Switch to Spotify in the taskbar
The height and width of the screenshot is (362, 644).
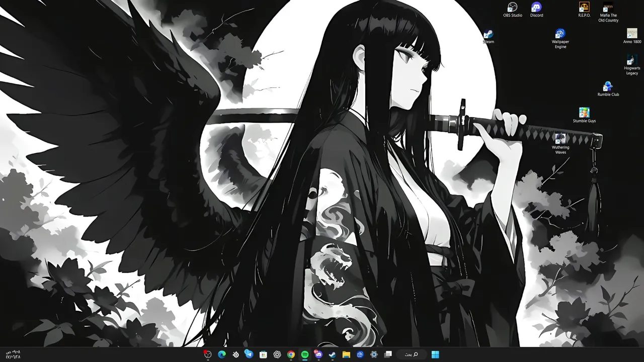[304, 354]
